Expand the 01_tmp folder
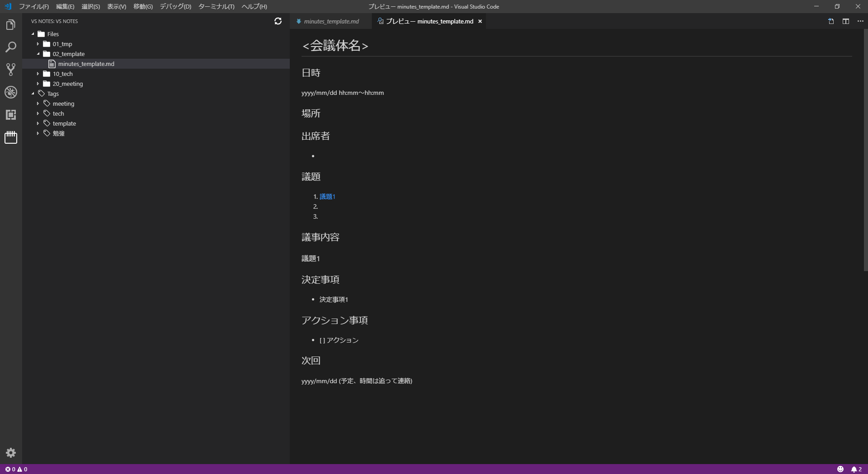This screenshot has width=868, height=474. coord(38,44)
